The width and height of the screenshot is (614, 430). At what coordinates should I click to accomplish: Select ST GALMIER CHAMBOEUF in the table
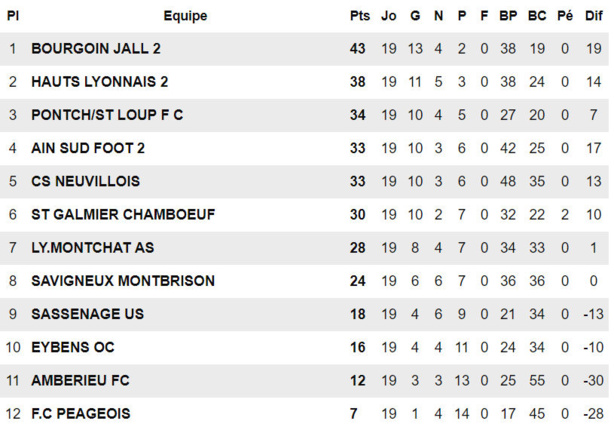123,214
